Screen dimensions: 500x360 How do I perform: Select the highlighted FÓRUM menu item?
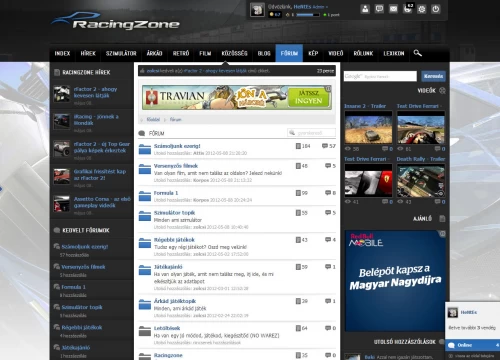289,53
